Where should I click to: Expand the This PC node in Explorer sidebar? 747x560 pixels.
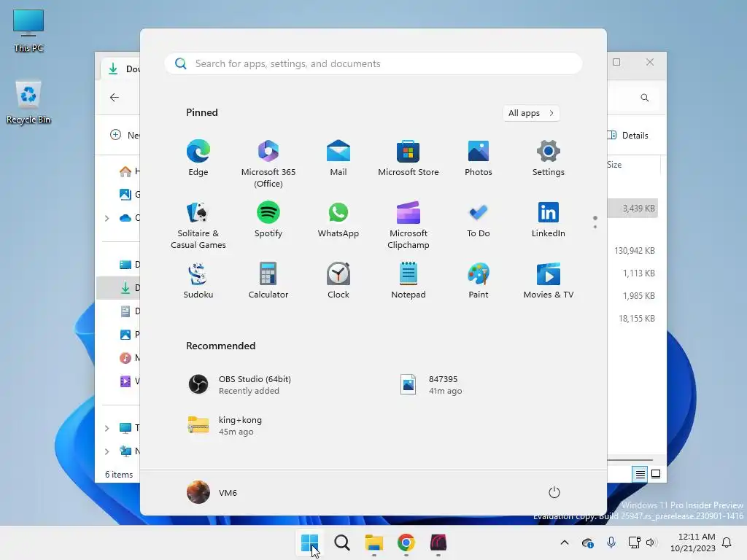107,428
